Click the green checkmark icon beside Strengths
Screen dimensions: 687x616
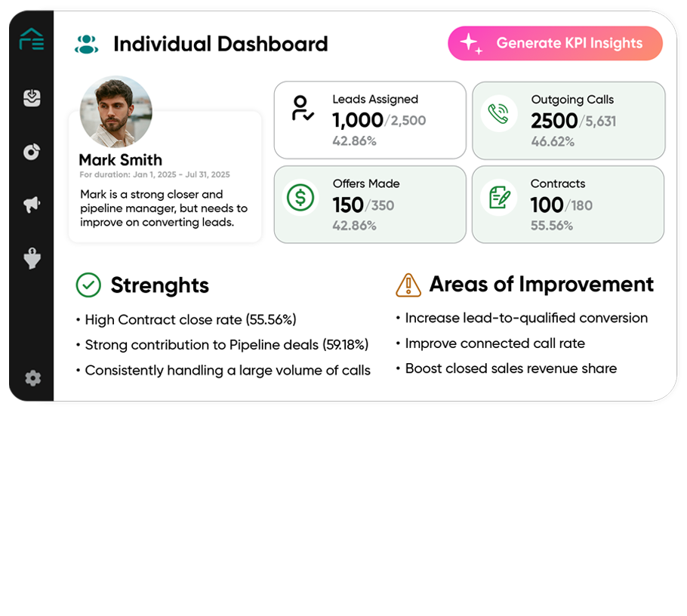(88, 285)
